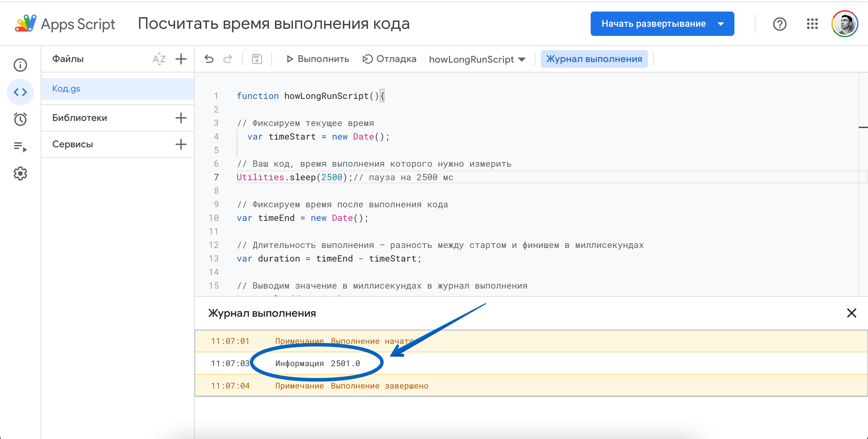Click project title Посчитать время выполнения кода

(x=274, y=24)
